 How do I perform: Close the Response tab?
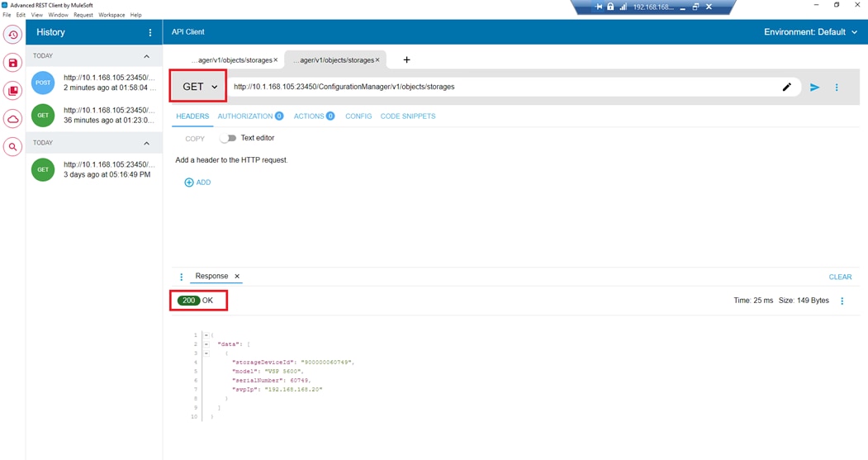pyautogui.click(x=237, y=276)
